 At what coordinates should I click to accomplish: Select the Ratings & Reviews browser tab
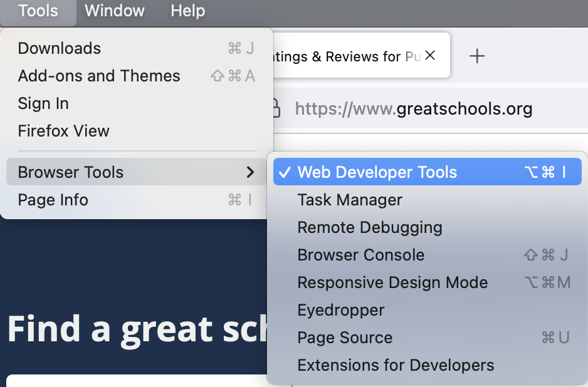(x=360, y=56)
